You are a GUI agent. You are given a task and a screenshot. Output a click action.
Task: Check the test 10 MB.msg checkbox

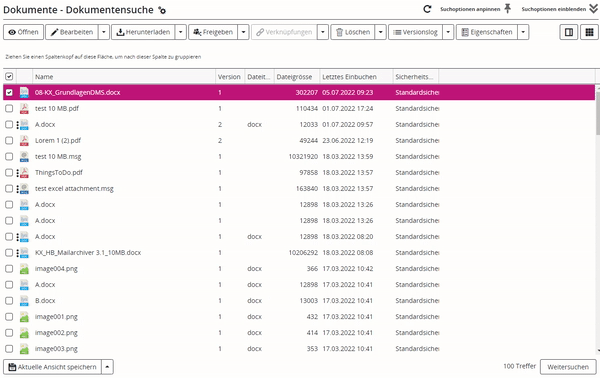click(x=9, y=157)
